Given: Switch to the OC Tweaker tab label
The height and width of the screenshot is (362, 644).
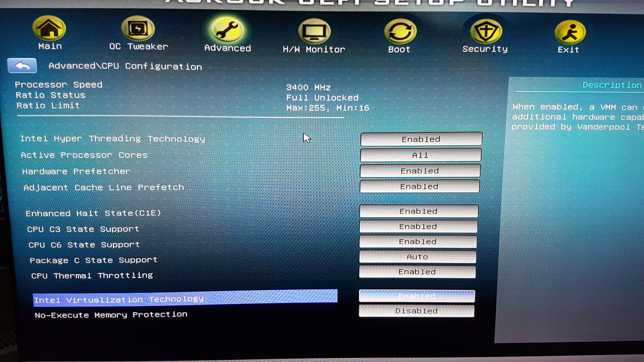Looking at the screenshot, I should click(138, 47).
